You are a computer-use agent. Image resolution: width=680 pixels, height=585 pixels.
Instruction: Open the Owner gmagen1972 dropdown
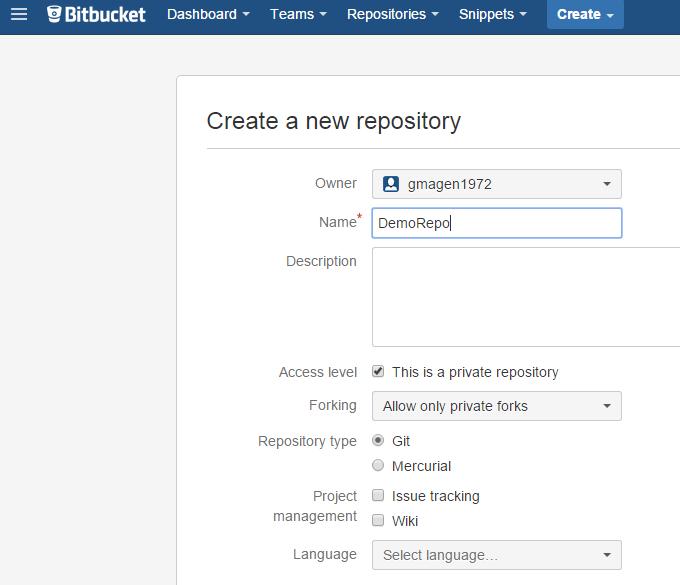(x=497, y=184)
